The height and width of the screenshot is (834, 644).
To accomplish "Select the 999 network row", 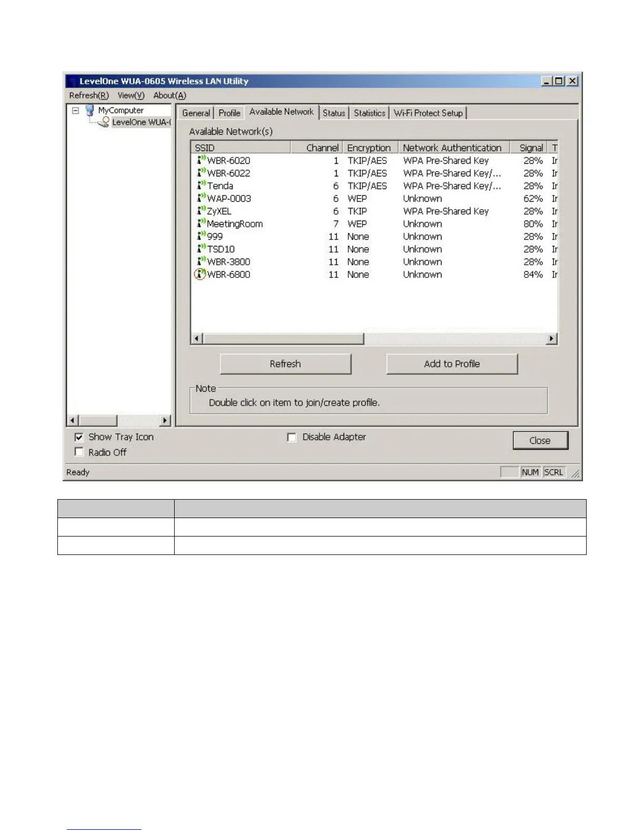I will (374, 236).
